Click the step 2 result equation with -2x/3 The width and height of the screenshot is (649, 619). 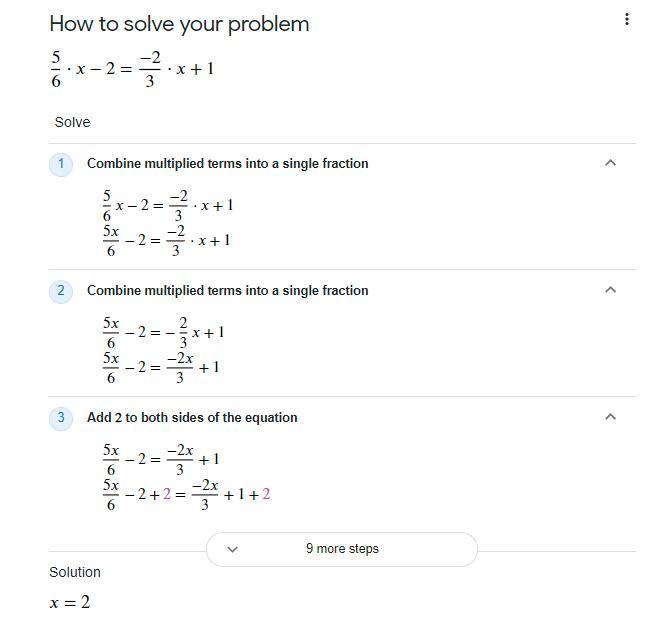[161, 367]
